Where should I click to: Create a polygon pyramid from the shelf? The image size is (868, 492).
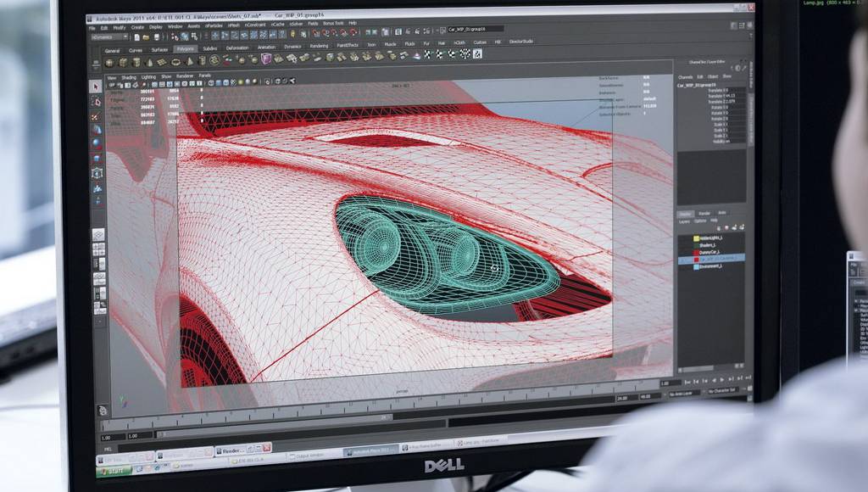pyautogui.click(x=189, y=61)
